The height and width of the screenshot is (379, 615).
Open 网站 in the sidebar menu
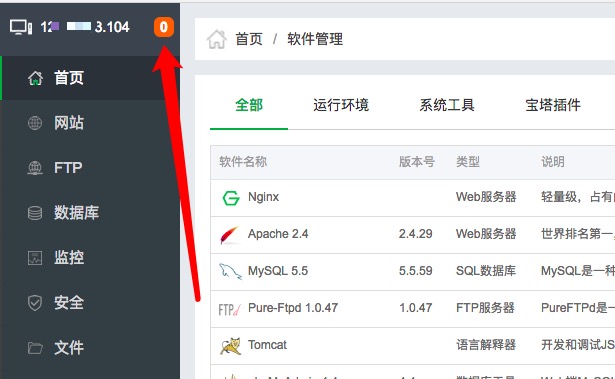[69, 123]
